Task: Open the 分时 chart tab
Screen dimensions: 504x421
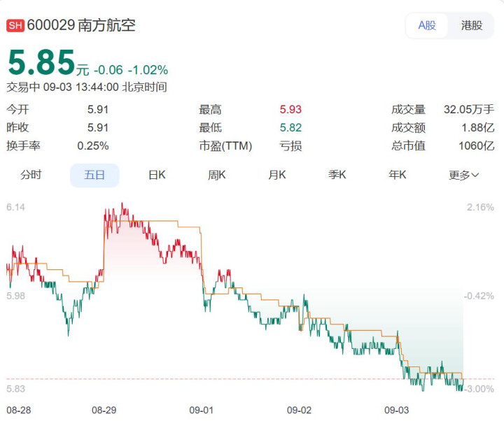Action: 31,175
